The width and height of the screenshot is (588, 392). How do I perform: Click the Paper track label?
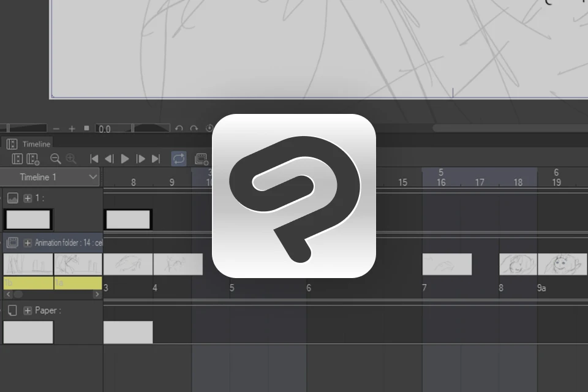click(48, 311)
